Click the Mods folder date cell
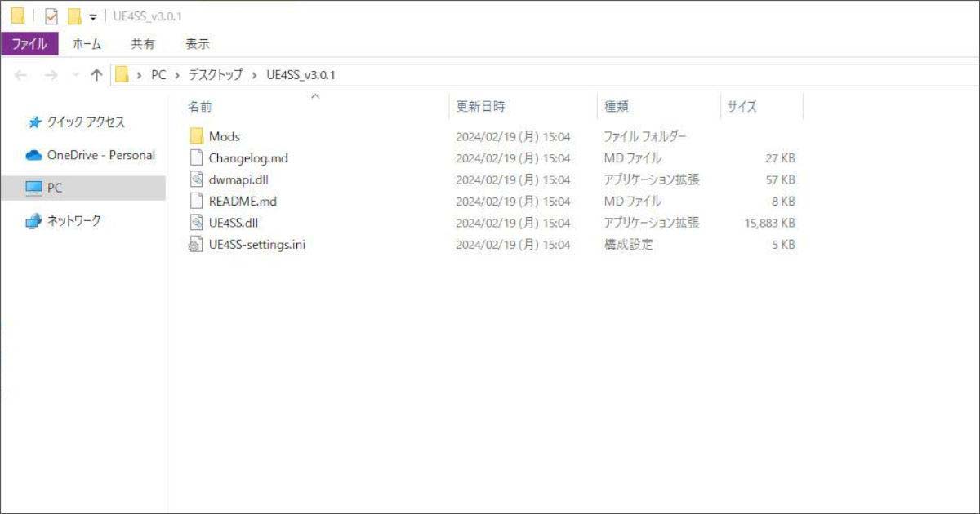The width and height of the screenshot is (980, 514). [513, 136]
